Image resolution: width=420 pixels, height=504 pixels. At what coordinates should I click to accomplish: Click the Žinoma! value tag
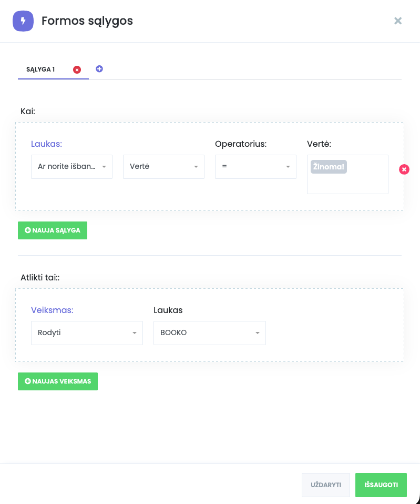[329, 167]
